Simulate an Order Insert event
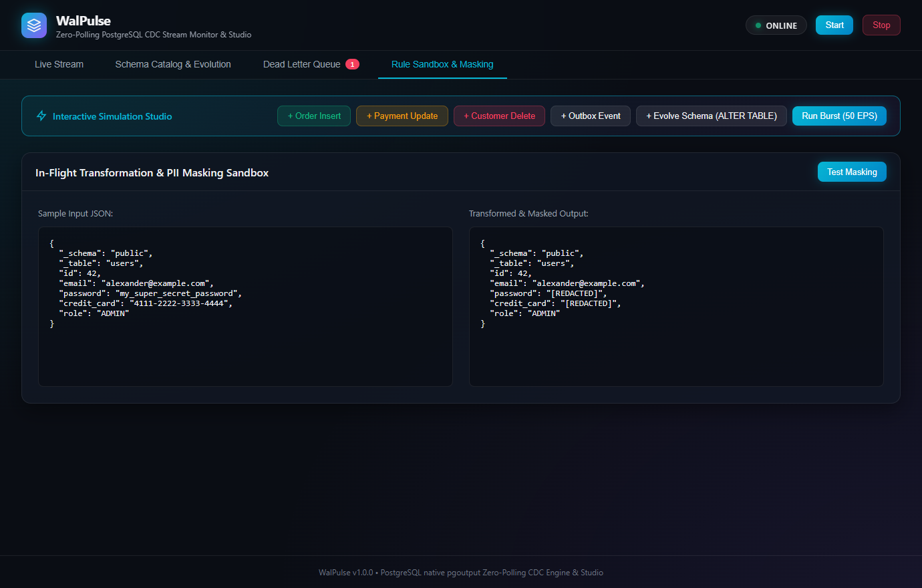922x588 pixels. click(x=314, y=116)
